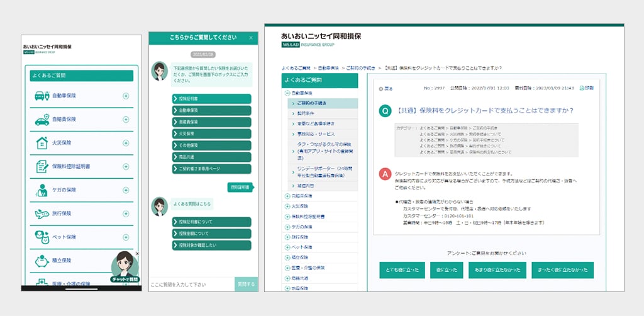Image resolution: width=644 pixels, height=316 pixels.
Task: Click the とても役に立った survey button
Action: pos(402,270)
